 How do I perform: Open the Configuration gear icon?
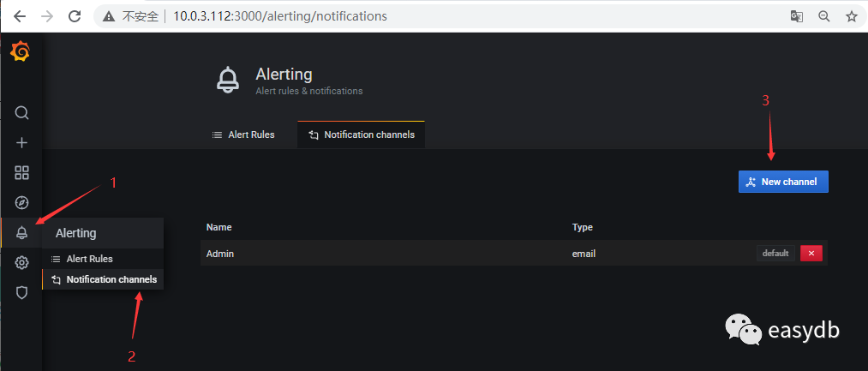[x=21, y=262]
